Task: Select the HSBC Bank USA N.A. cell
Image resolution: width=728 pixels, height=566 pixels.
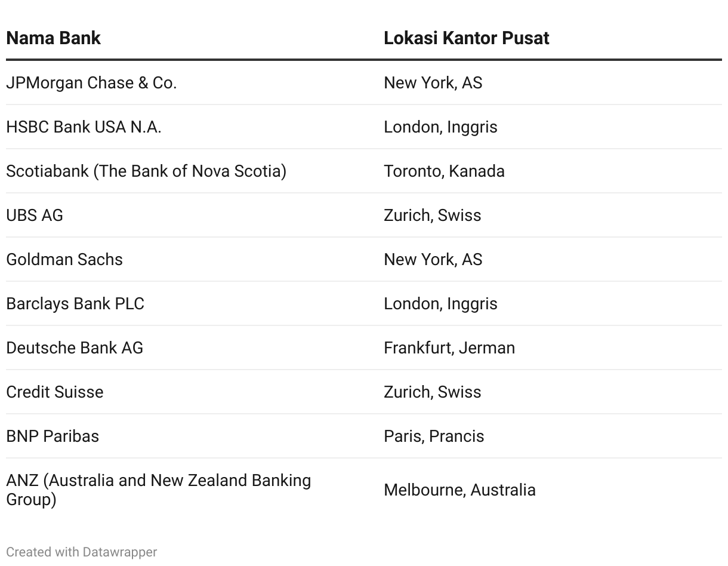Action: click(x=84, y=127)
